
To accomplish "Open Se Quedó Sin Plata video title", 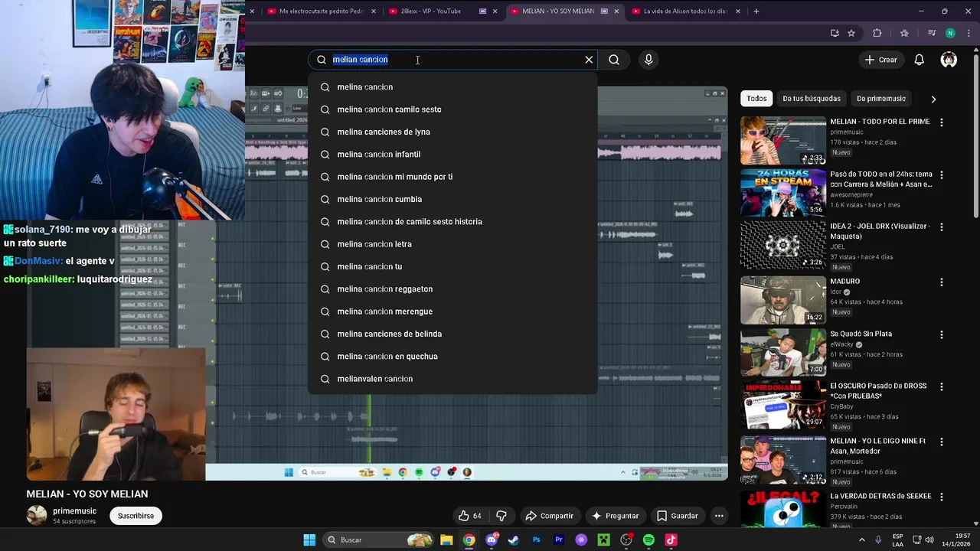I will click(861, 334).
